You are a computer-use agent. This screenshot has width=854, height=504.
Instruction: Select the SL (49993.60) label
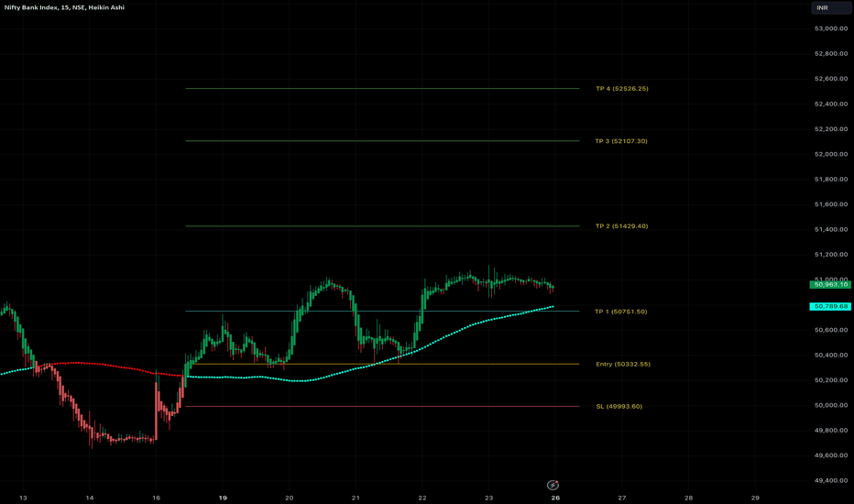(619, 407)
